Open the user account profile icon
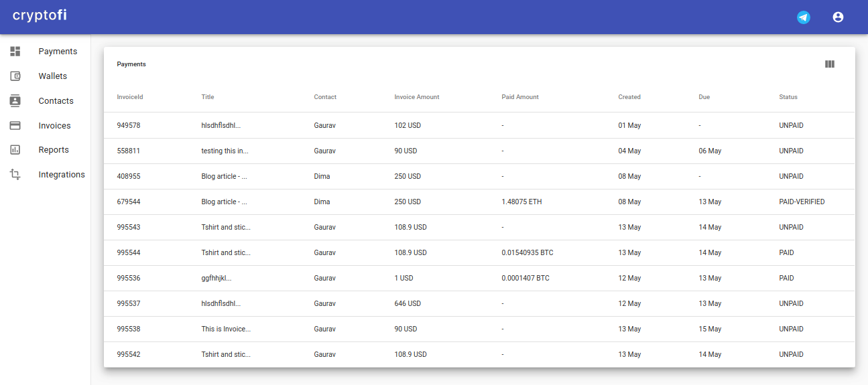 click(x=838, y=17)
